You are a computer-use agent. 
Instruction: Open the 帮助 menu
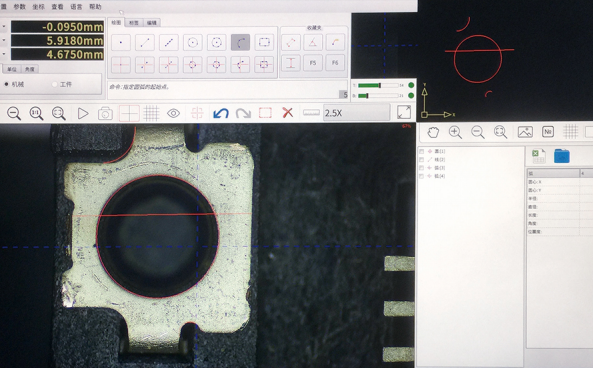click(x=95, y=6)
